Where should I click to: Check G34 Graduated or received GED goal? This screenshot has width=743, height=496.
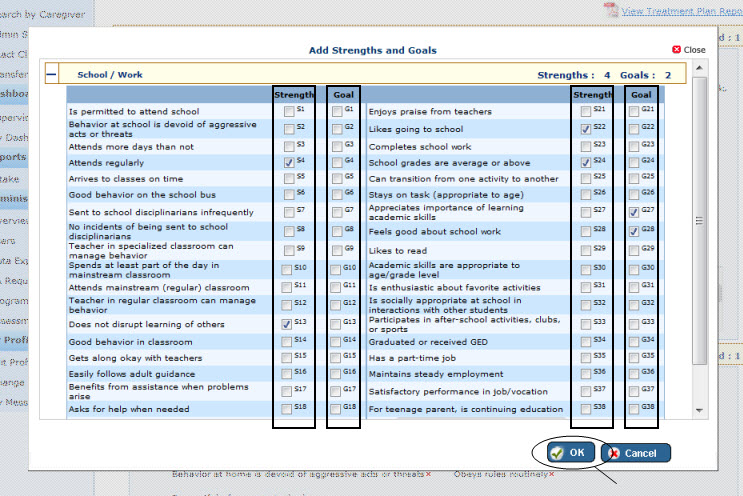(x=634, y=342)
